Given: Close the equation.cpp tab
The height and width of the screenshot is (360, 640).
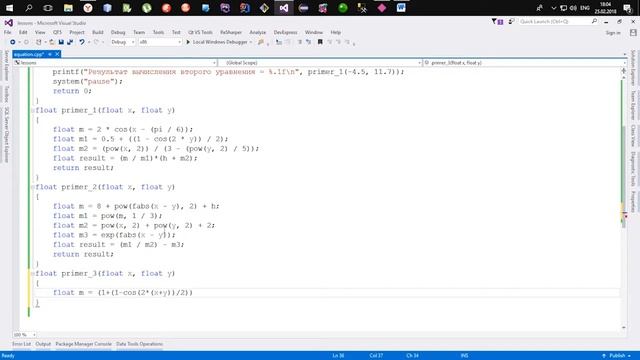Looking at the screenshot, I should click(x=57, y=54).
